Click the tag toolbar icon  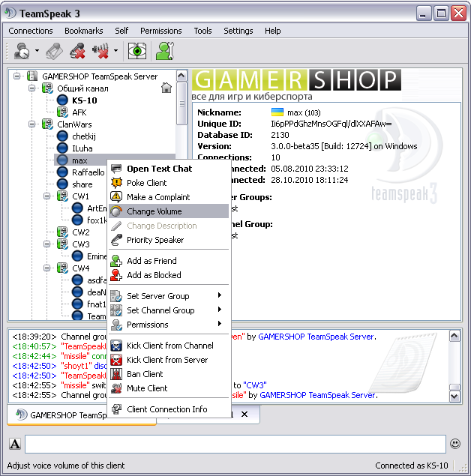[x=54, y=51]
